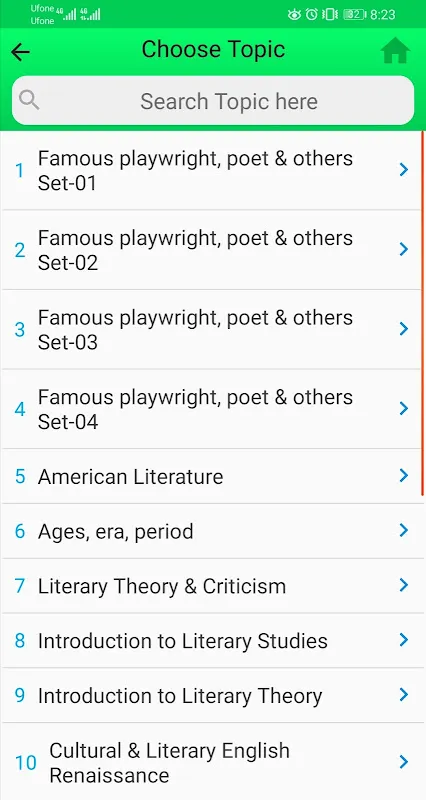
Task: Expand chevron for American Literature
Action: click(x=404, y=476)
